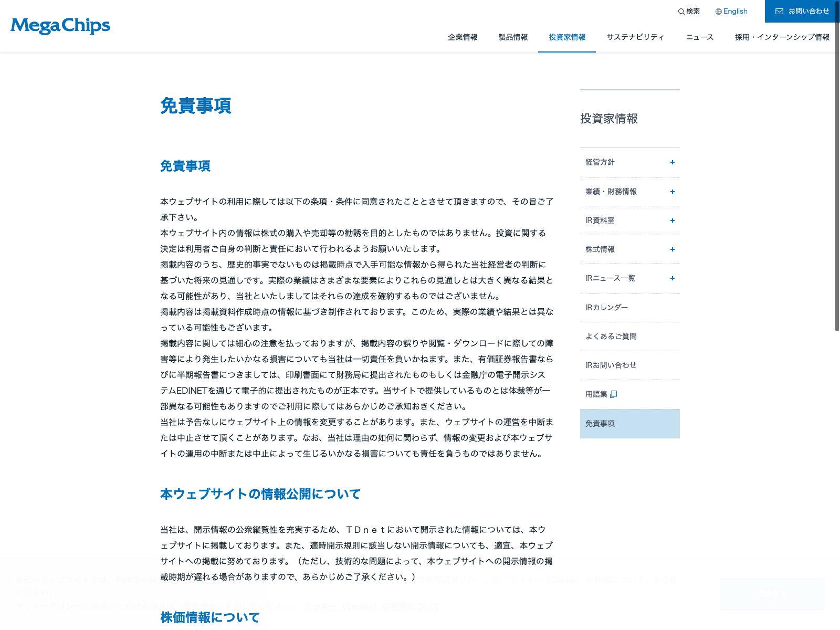Open 採用・インターンシップ情報 menu
This screenshot has width=840, height=630.
[782, 37]
